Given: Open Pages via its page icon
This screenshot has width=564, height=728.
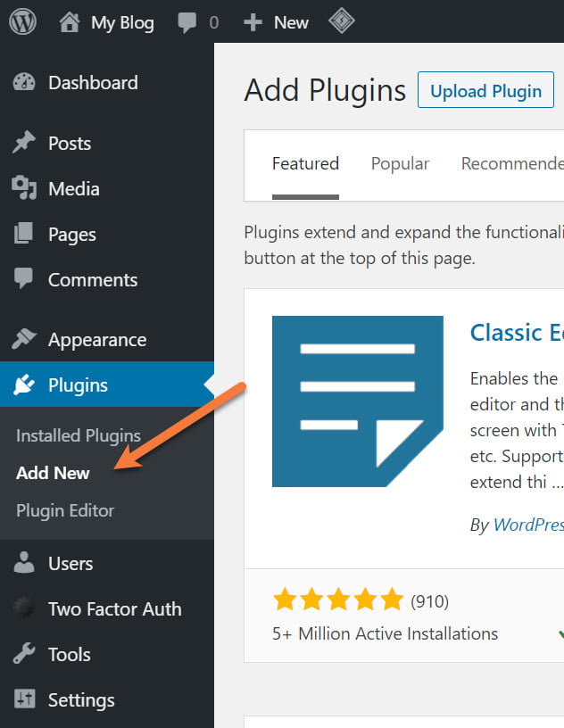Looking at the screenshot, I should pyautogui.click(x=25, y=234).
